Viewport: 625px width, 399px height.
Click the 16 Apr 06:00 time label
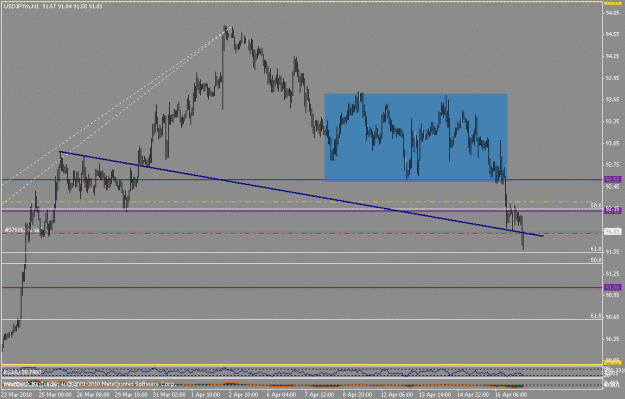click(511, 395)
